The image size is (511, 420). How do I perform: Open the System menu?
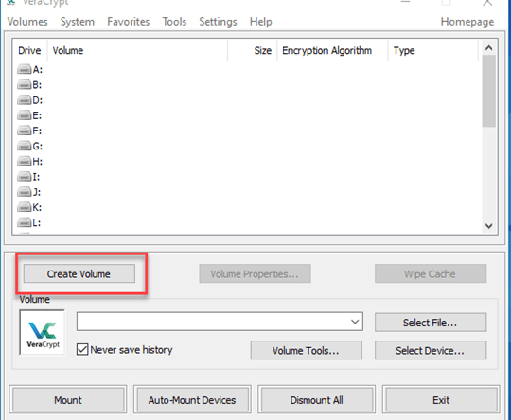78,22
